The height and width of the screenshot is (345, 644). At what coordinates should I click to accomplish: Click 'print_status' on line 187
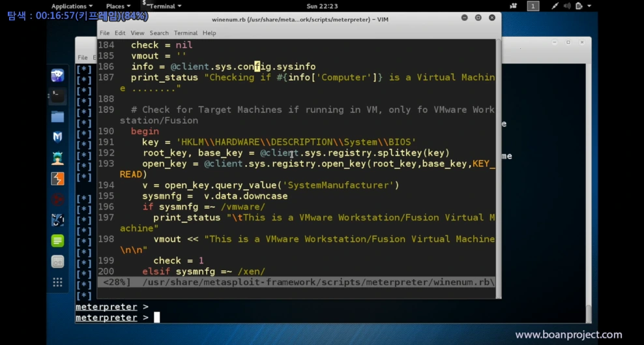[x=165, y=77]
